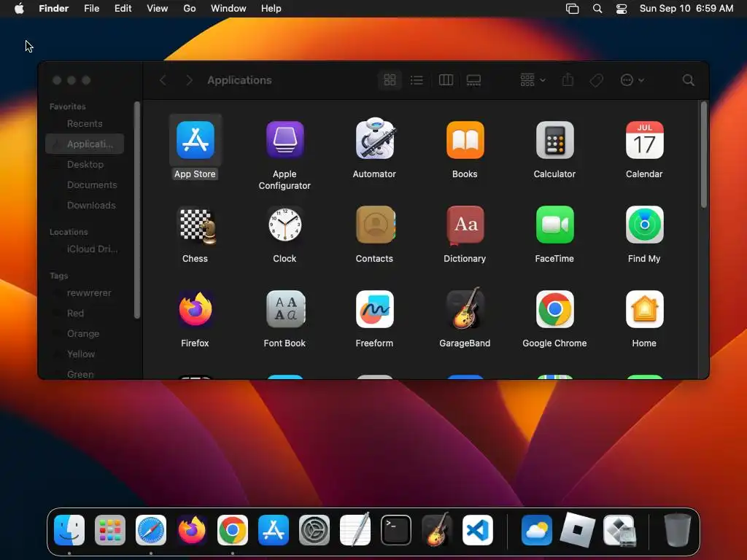747x560 pixels.
Task: Select the Freeform app icon
Action: pos(375,309)
